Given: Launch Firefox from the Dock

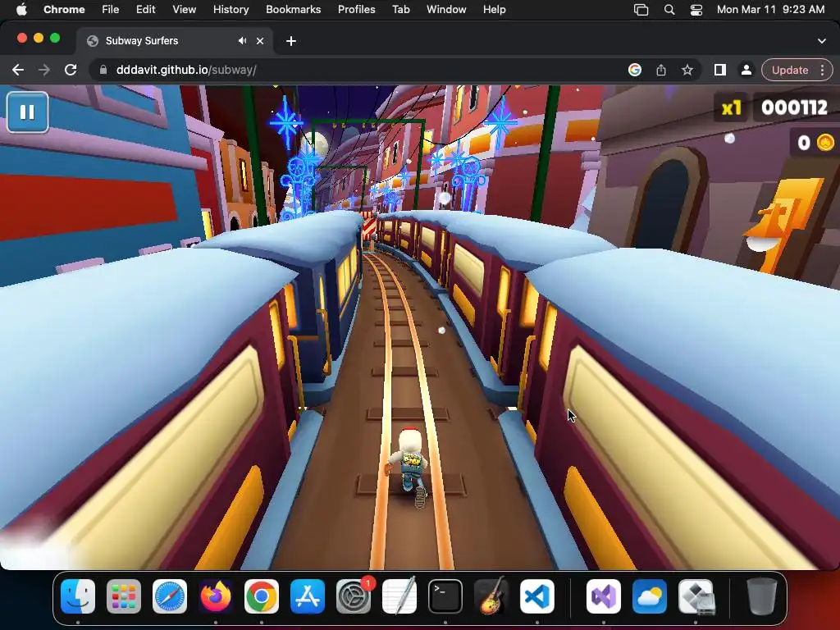Looking at the screenshot, I should pyautogui.click(x=216, y=596).
